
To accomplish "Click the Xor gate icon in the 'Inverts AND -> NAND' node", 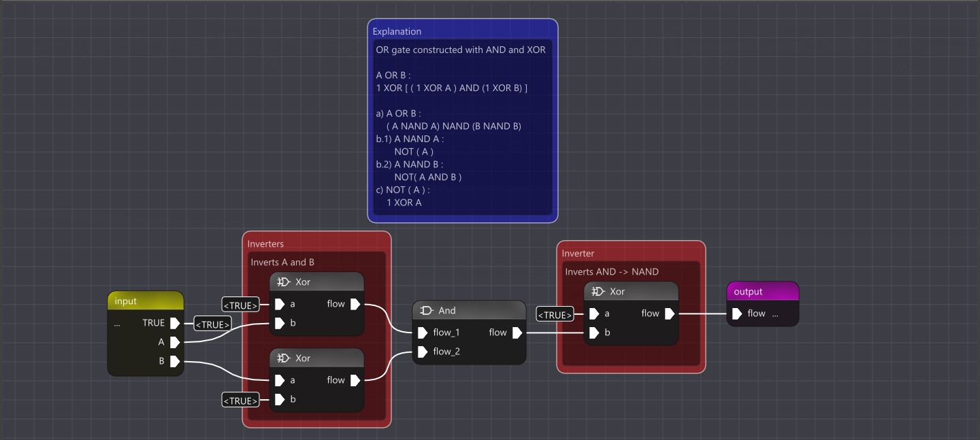I will (598, 291).
